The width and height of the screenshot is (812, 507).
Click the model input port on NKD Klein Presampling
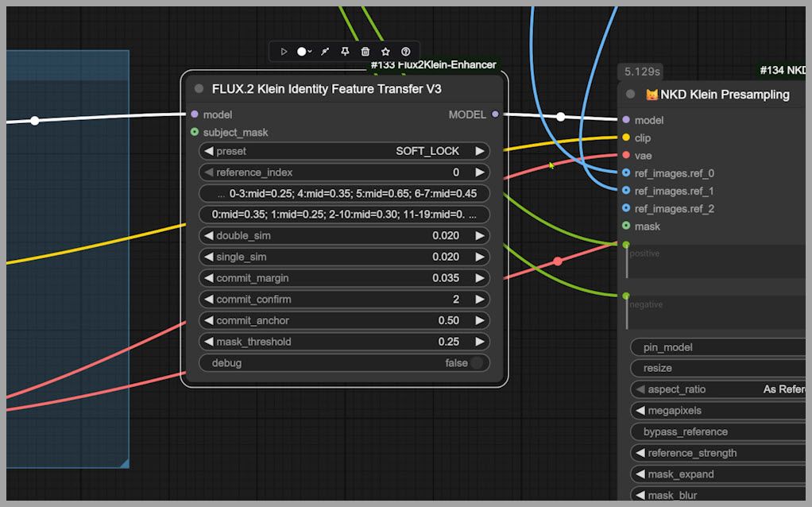point(626,120)
